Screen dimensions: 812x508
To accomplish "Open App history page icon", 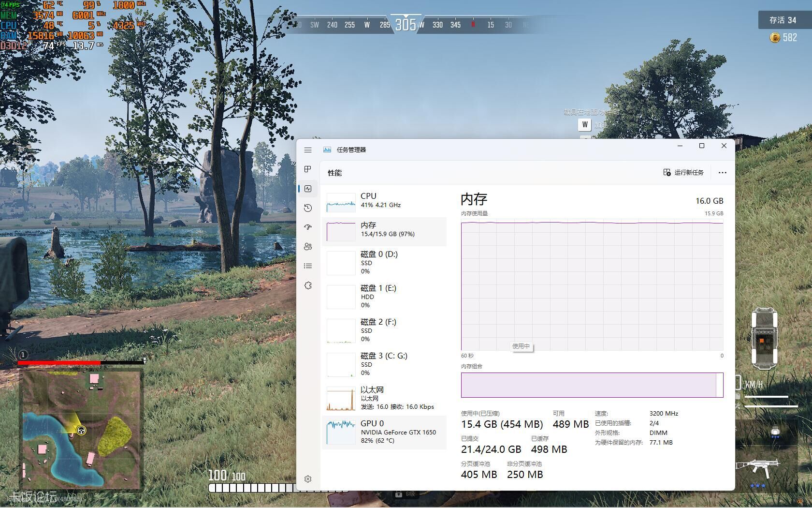I will pos(308,208).
